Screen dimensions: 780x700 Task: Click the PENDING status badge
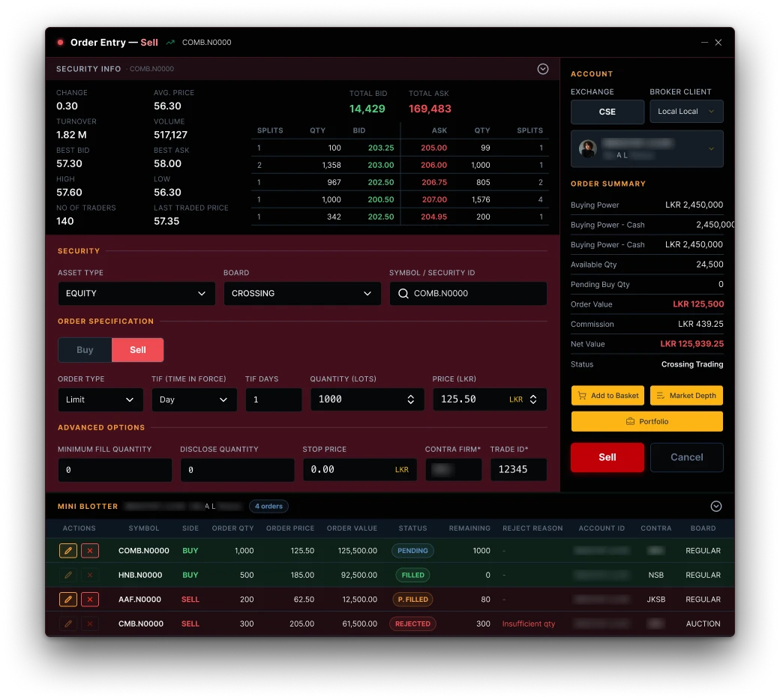[x=412, y=551]
